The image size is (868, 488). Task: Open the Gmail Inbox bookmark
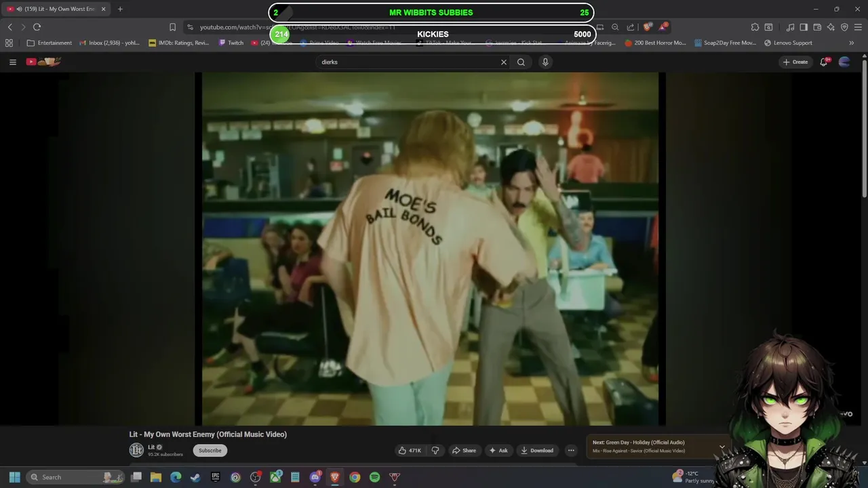tap(109, 43)
